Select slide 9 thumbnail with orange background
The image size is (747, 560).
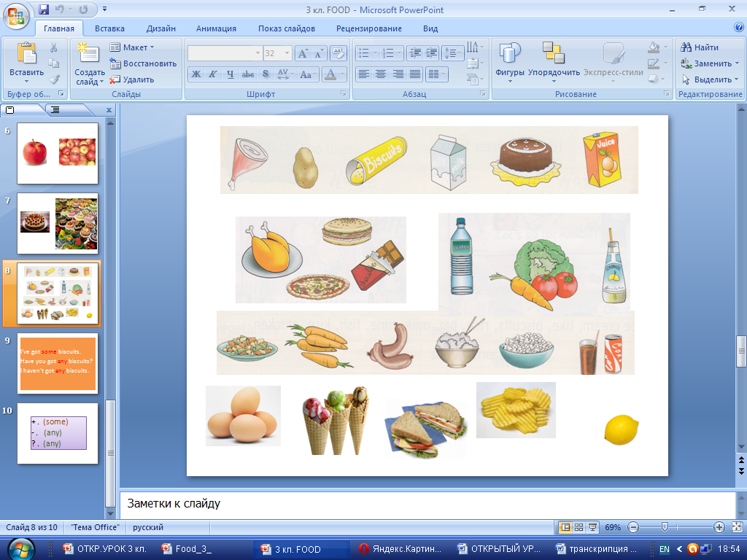tap(58, 363)
